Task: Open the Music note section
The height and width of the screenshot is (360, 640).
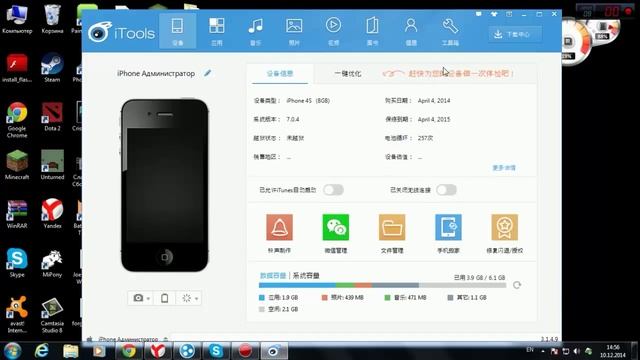Action: pos(256,31)
